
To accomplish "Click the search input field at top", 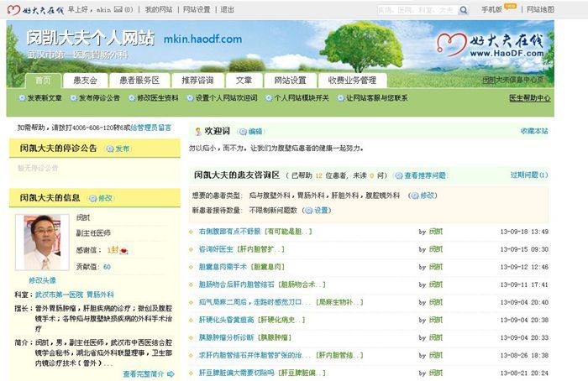I will click(417, 10).
